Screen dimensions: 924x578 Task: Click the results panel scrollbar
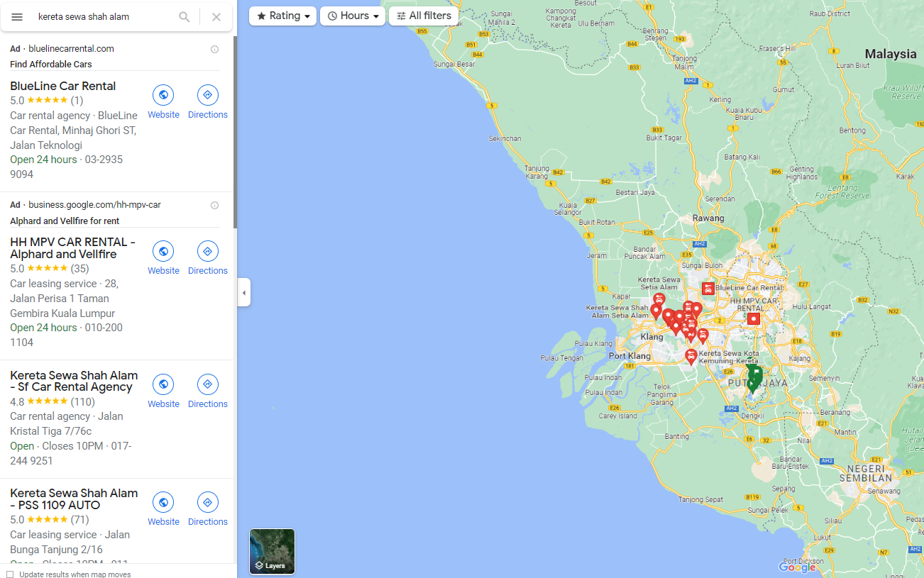pos(235,131)
